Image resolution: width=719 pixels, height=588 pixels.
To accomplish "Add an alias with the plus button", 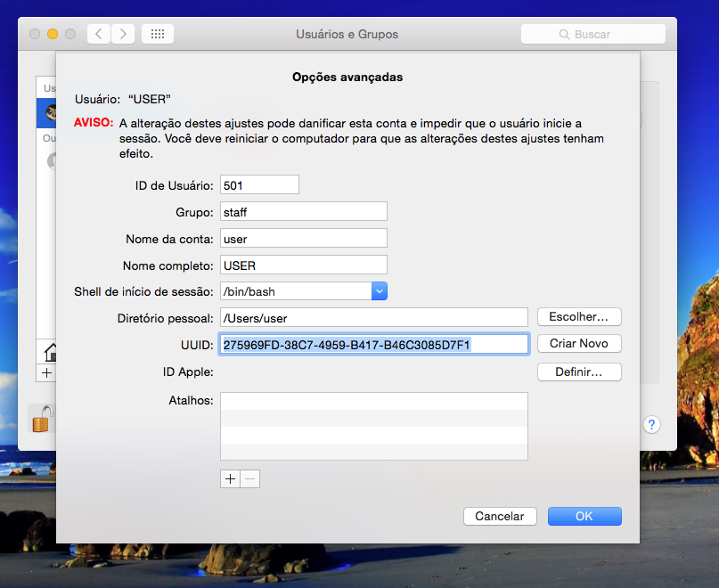I will pyautogui.click(x=230, y=478).
